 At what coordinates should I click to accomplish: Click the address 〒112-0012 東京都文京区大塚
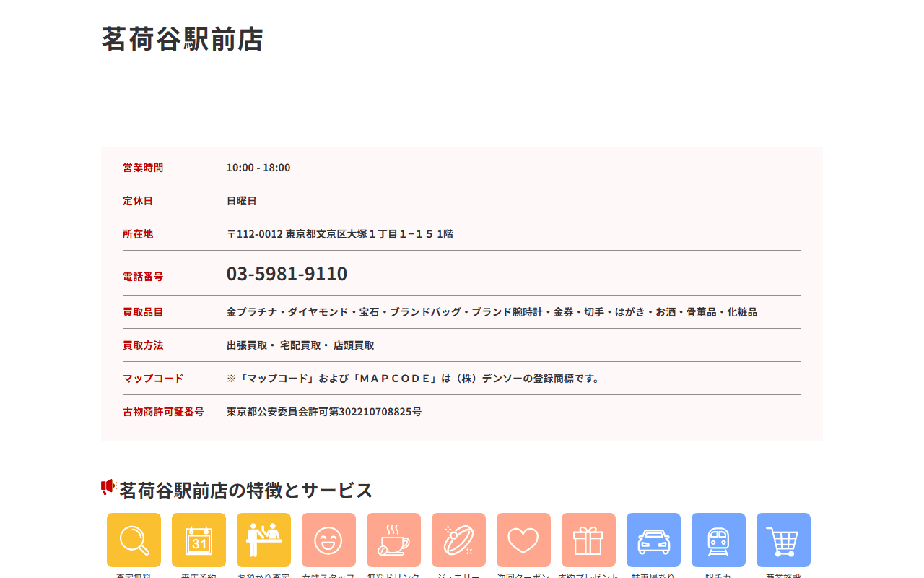pos(340,234)
